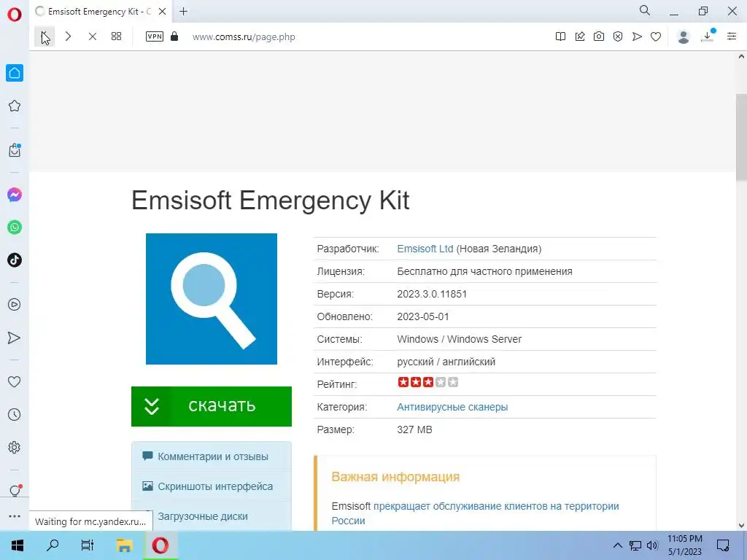Open the Emsisoft Ltd developer link
747x560 pixels.
425,249
